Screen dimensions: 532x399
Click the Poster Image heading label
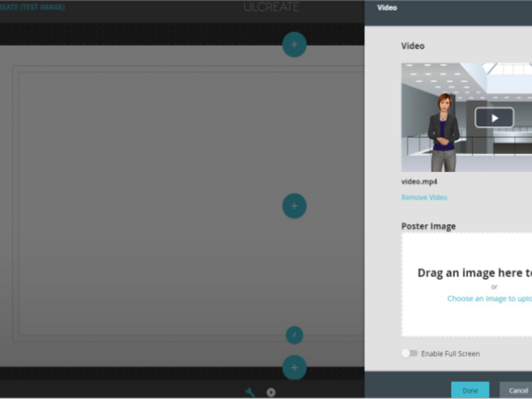(428, 226)
